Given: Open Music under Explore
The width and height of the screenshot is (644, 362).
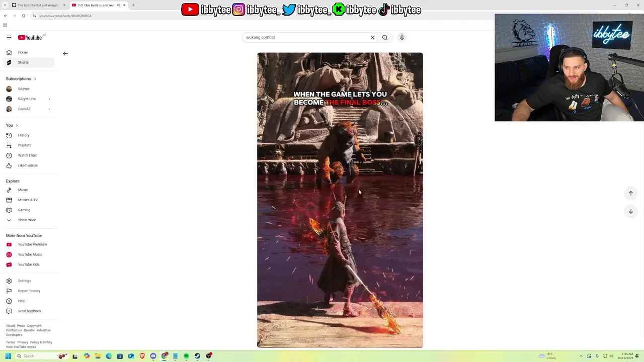Looking at the screenshot, I should (29, 190).
